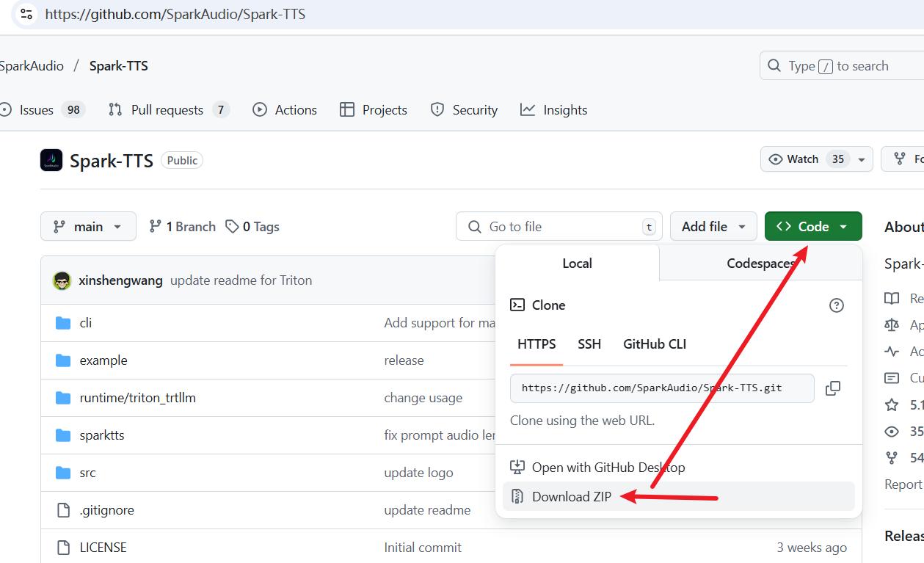924x563 pixels.
Task: Copy clone URL with the copy icon
Action: tap(833, 388)
